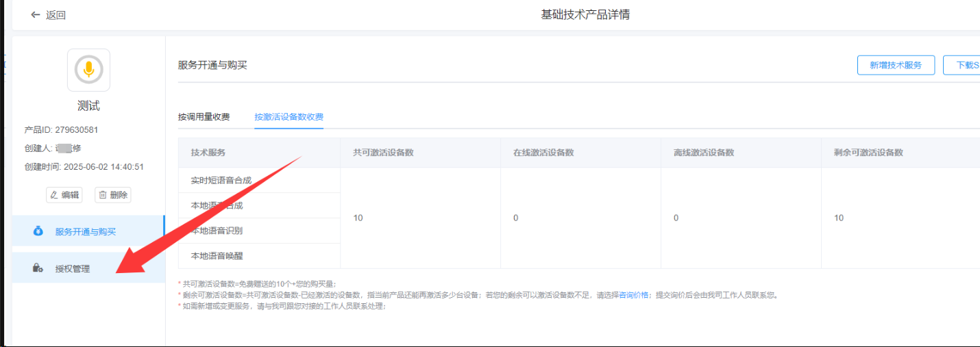Click 共可激活设备数 column header
This screenshot has height=347, width=980.
[421, 153]
